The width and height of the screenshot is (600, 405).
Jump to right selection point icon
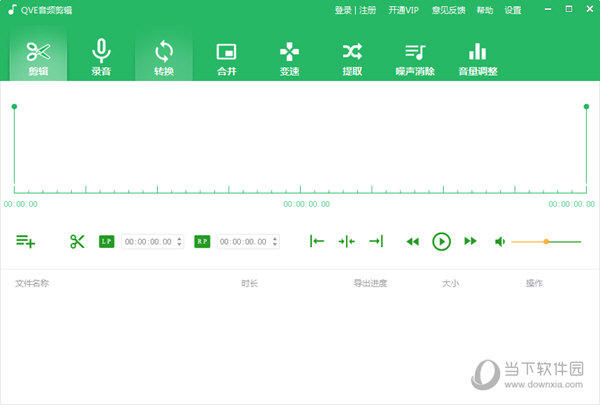point(376,241)
